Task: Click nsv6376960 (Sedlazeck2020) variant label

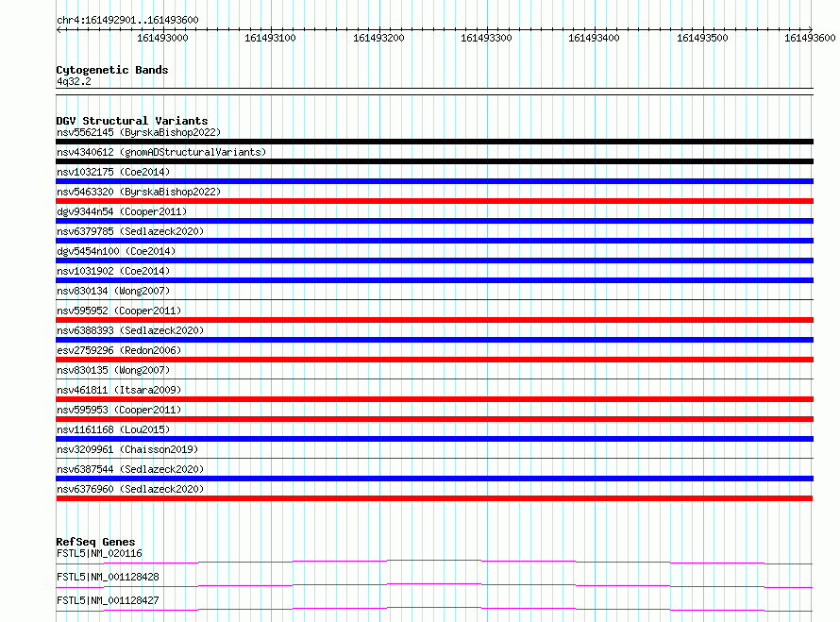Action: (130, 489)
